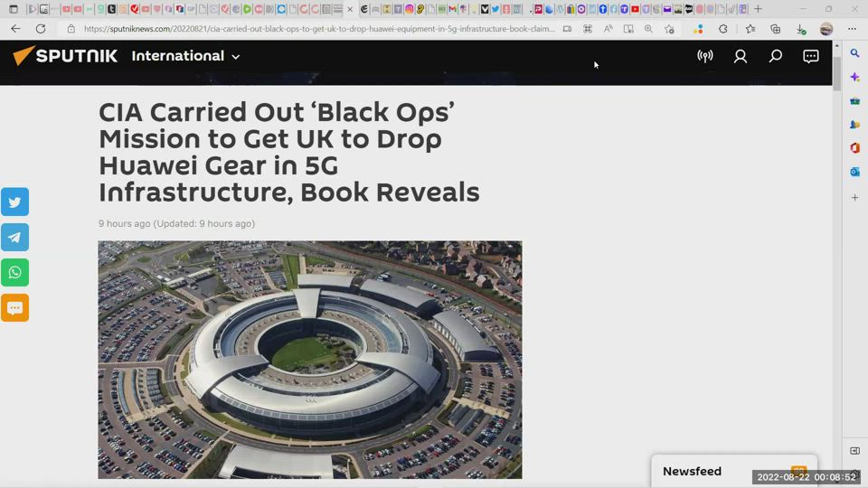Open the chat icon in Sputnik header

click(x=811, y=56)
